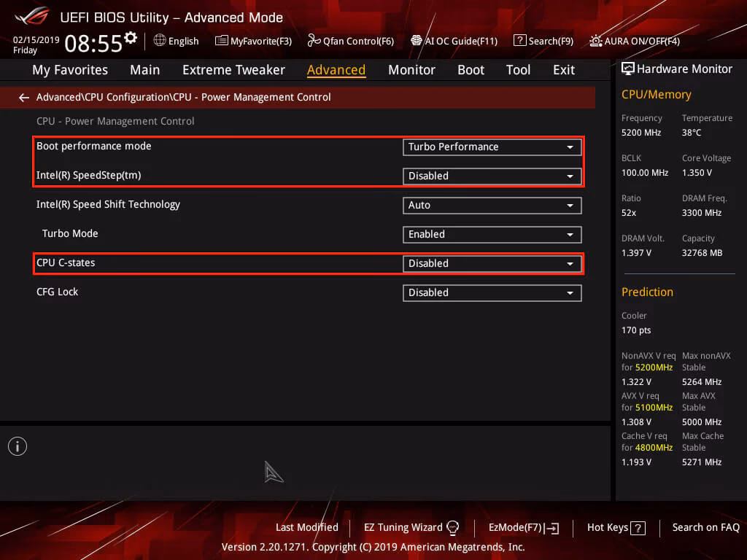
Task: Open Search(F9) text label
Action: point(551,41)
